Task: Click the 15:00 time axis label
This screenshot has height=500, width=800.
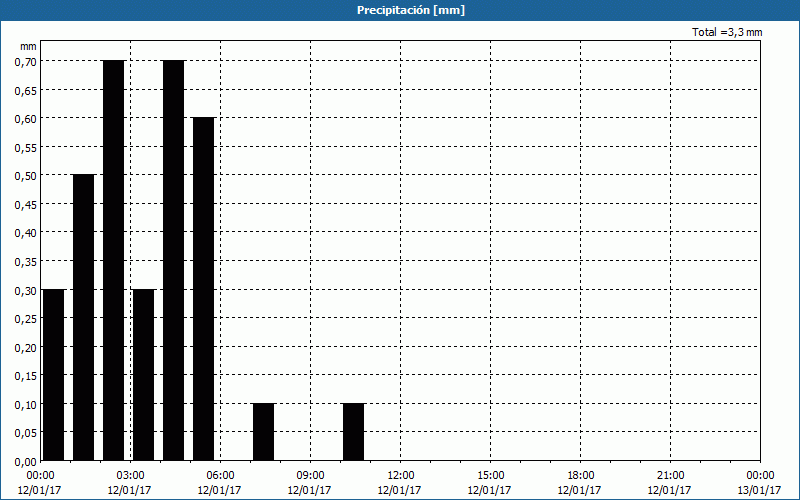Action: coord(490,476)
